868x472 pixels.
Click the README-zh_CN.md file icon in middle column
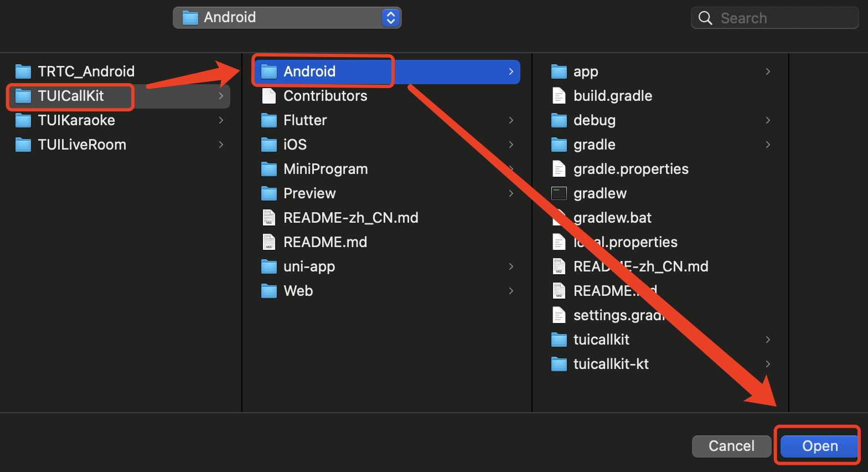tap(269, 218)
